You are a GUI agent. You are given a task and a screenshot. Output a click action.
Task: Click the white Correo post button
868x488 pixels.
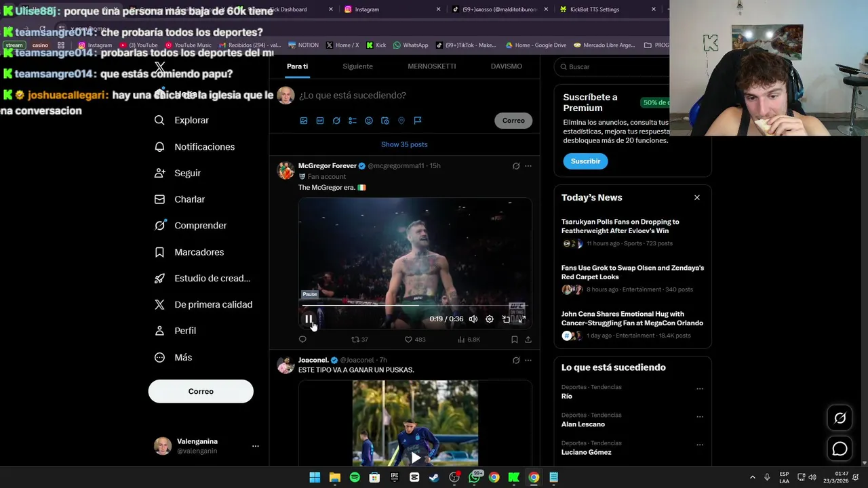(201, 391)
